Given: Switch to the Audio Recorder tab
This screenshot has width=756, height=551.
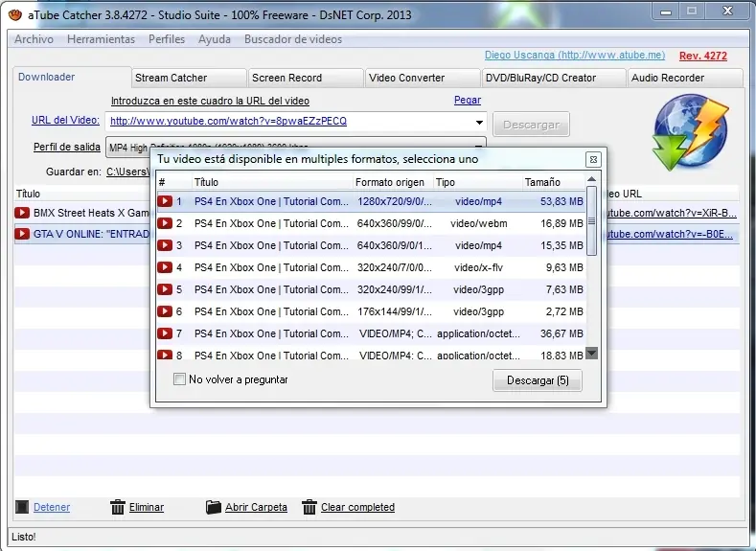Looking at the screenshot, I should (x=685, y=78).
